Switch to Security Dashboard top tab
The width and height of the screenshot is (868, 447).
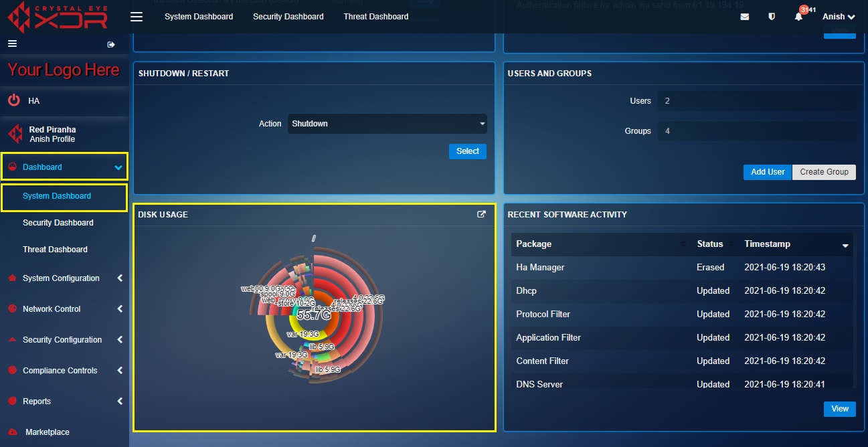(x=288, y=17)
